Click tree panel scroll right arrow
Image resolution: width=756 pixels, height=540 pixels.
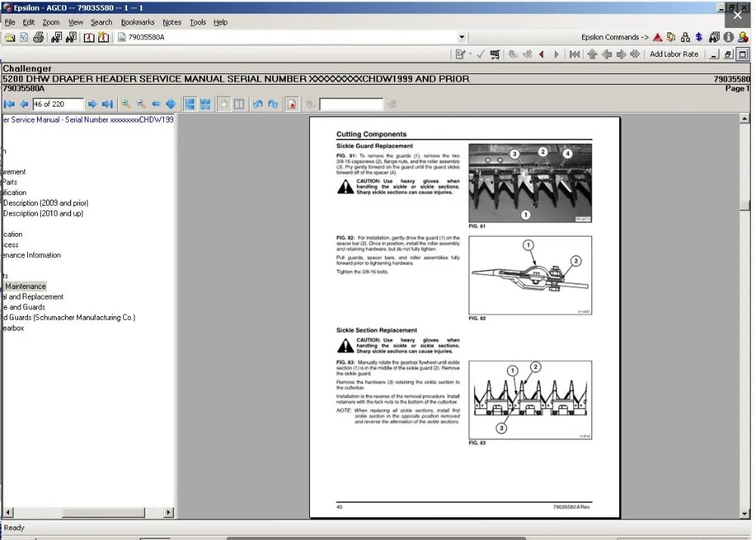[169, 513]
